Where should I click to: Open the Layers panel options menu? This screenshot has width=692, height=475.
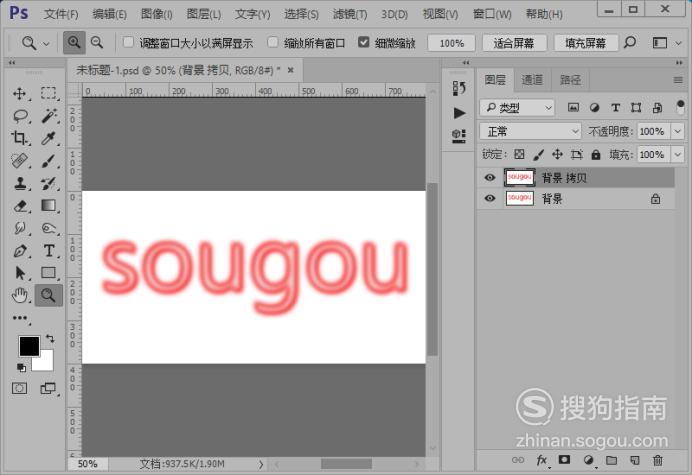coord(678,80)
